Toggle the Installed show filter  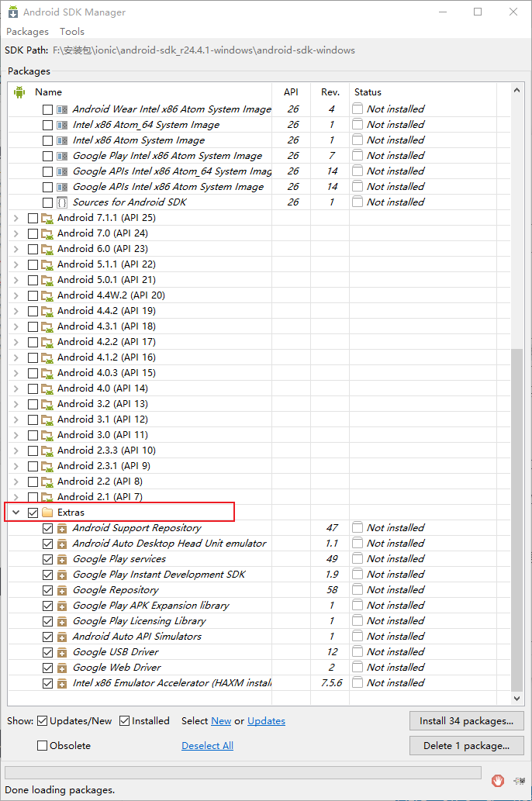coord(124,721)
